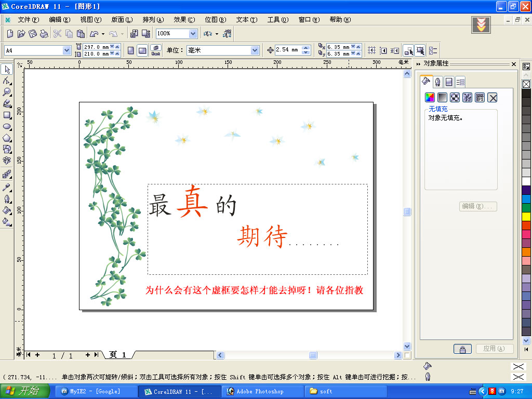This screenshot has height=399, width=532.
Task: Open the 效果(C) menu
Action: [184, 20]
